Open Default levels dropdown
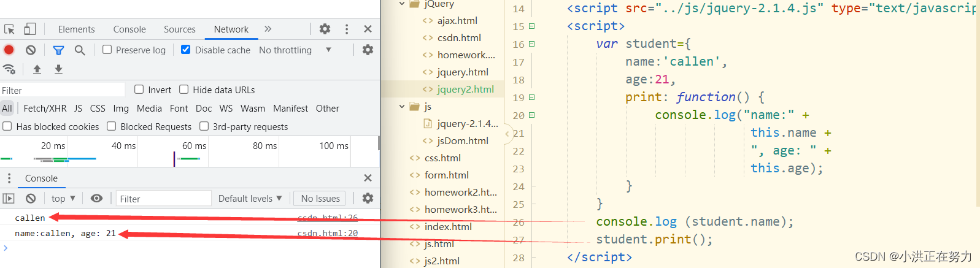This screenshot has width=980, height=268. tap(250, 198)
